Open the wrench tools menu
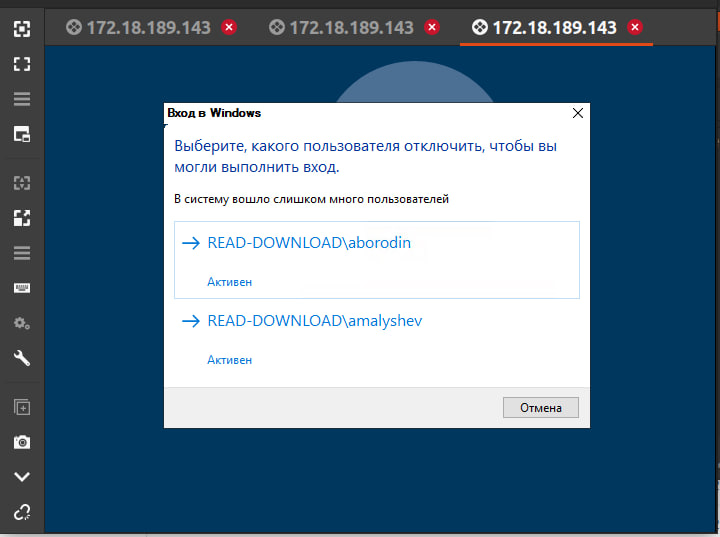Screen dimensions: 720x537 pyautogui.click(x=22, y=358)
